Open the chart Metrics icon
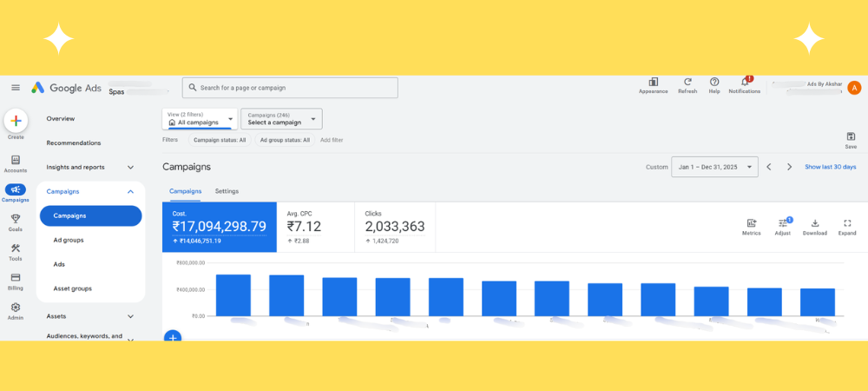This screenshot has width=868, height=391. 751,223
